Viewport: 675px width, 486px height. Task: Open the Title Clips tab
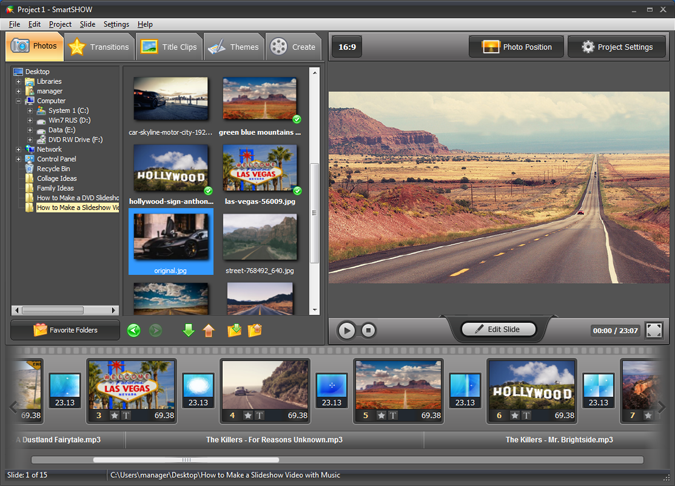[169, 46]
